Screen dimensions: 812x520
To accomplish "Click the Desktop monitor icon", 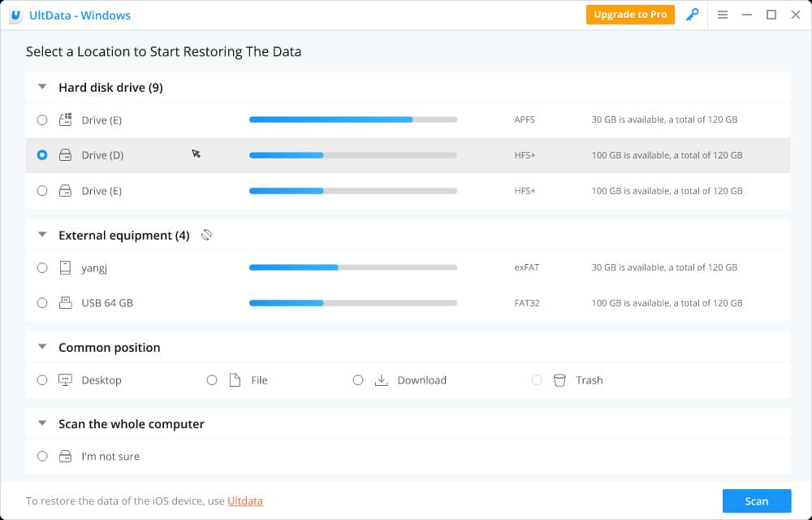I will pyautogui.click(x=65, y=380).
